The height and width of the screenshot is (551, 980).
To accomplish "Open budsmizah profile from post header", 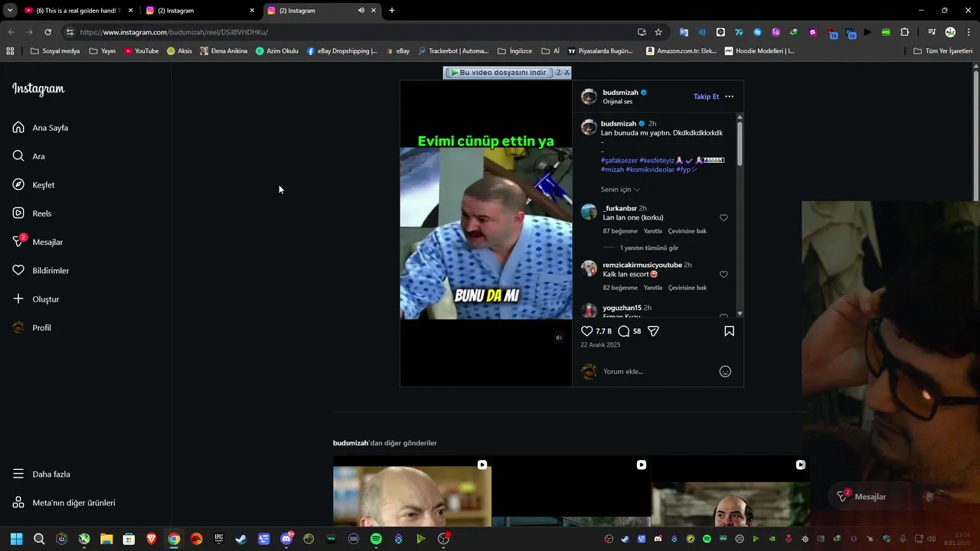I will tap(620, 93).
